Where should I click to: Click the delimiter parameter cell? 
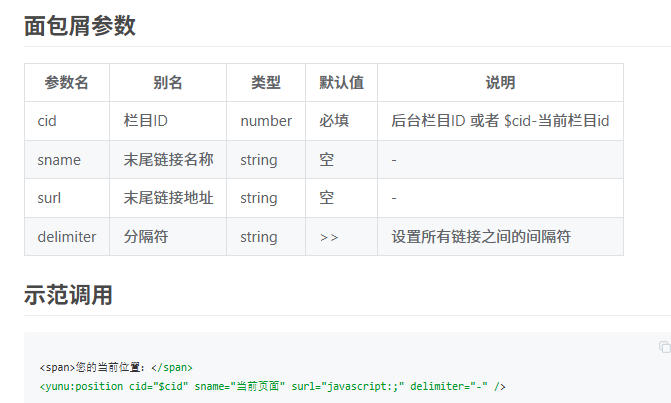tap(67, 237)
